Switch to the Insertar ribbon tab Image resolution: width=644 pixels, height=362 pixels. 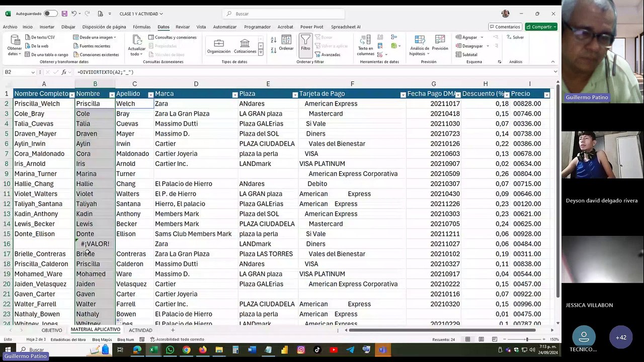click(47, 27)
